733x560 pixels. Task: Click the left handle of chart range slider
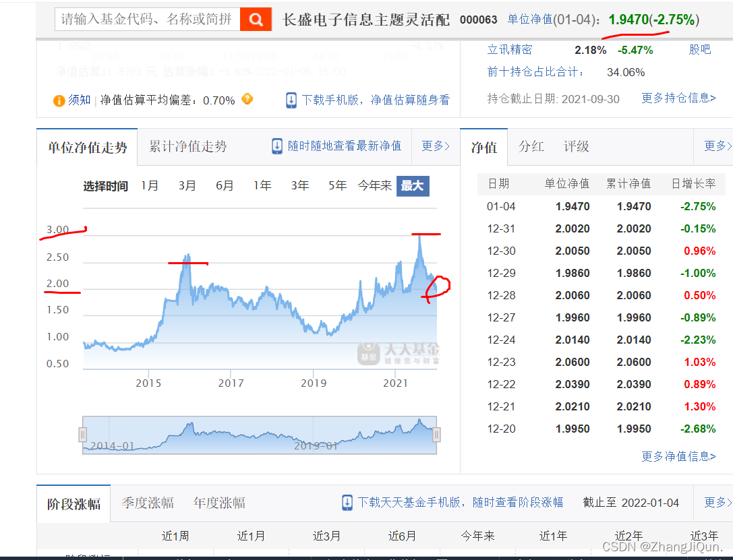tap(82, 435)
